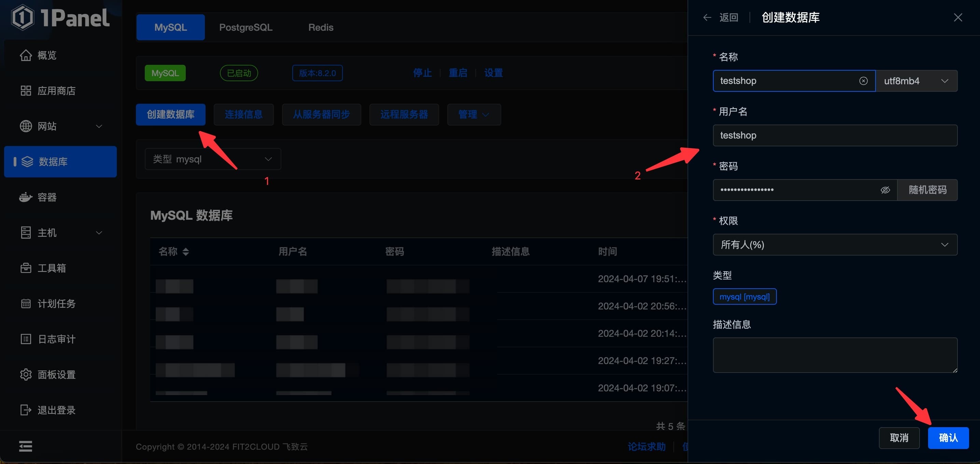Screen dimensions: 980x464
Task: Click the 设置 link
Action: [x=493, y=73]
